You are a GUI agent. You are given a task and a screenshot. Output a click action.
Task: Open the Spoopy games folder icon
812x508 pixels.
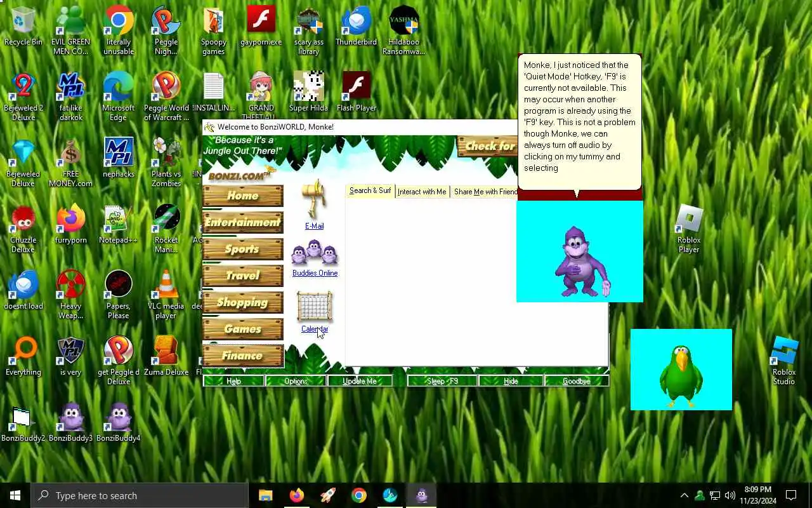[x=214, y=30]
